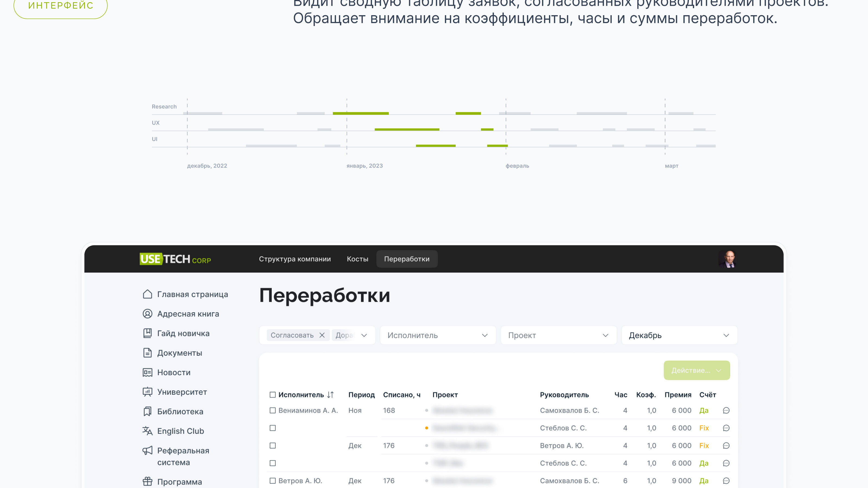Viewport: 868px width, 488px height.
Task: Click the Действие... action button
Action: [x=697, y=370]
